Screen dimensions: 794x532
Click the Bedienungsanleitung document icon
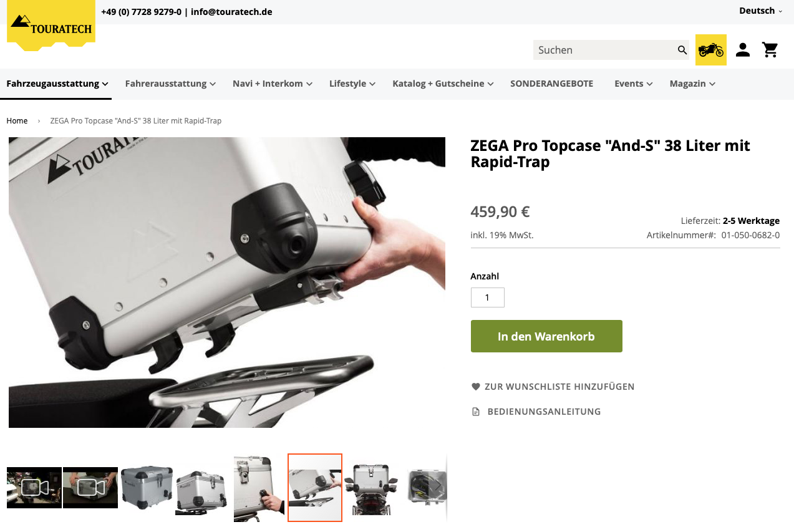[476, 412]
